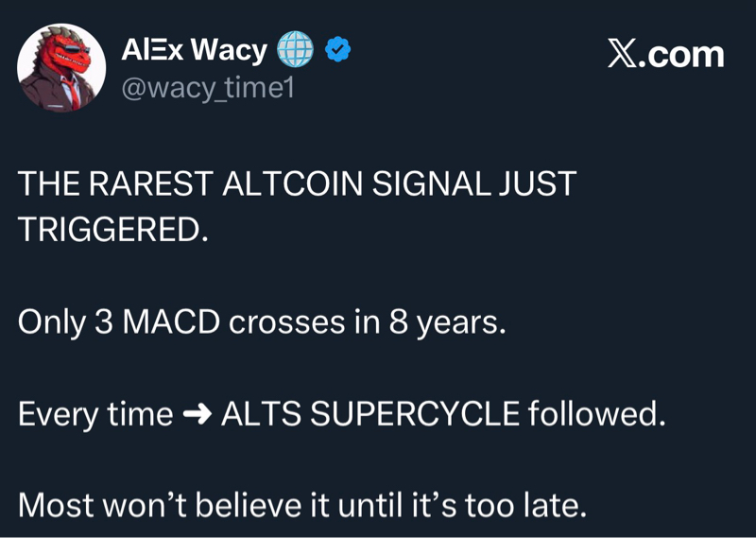Click the right arrow emoji in the tweet
756x538 pixels.
pos(197,414)
